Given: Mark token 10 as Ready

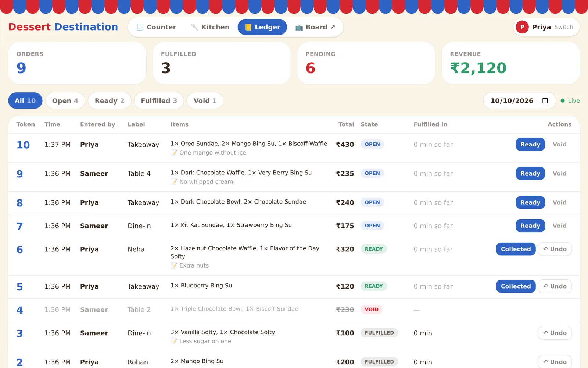Looking at the screenshot, I should [x=530, y=144].
